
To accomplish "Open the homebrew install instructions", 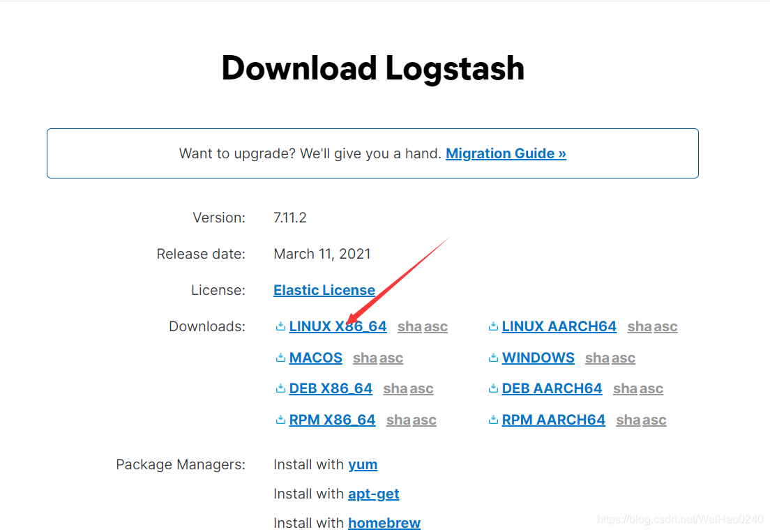I will point(384,523).
